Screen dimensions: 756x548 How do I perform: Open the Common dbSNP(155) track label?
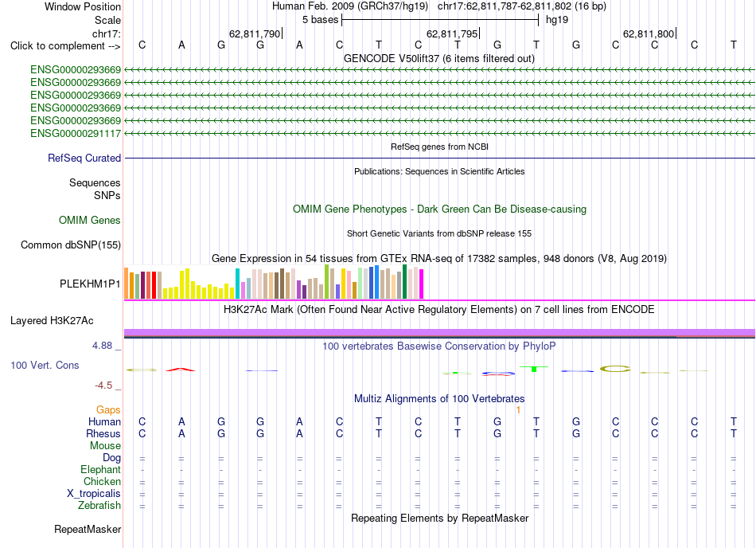tap(71, 245)
